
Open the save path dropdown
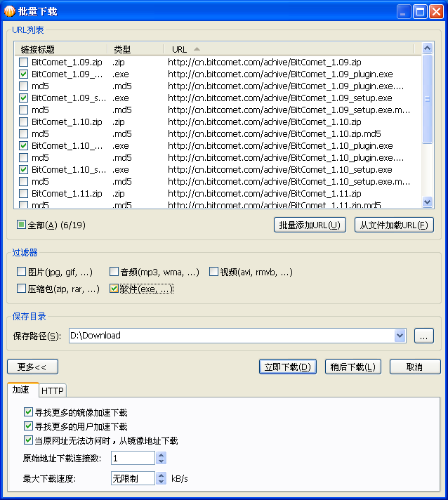point(400,336)
